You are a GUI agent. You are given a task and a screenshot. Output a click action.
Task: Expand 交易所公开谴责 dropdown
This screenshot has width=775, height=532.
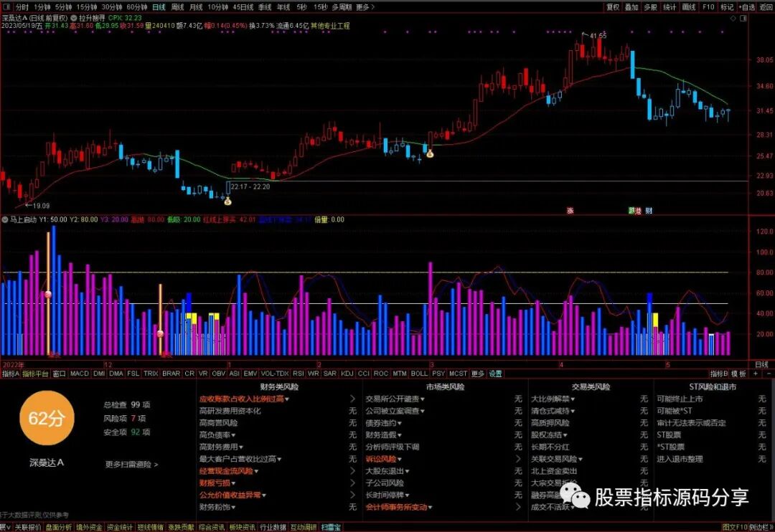(x=395, y=399)
